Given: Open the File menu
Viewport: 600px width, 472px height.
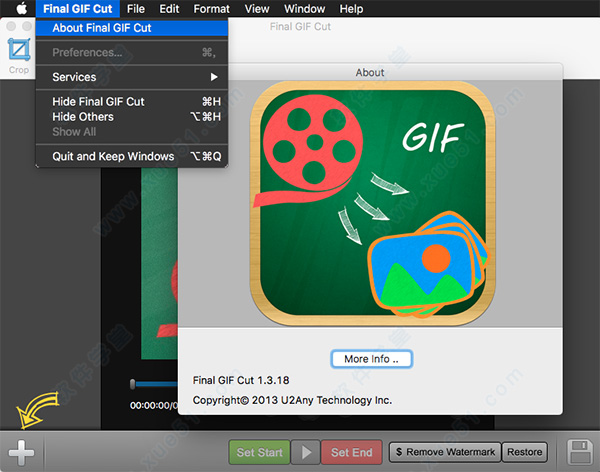Looking at the screenshot, I should (x=136, y=8).
